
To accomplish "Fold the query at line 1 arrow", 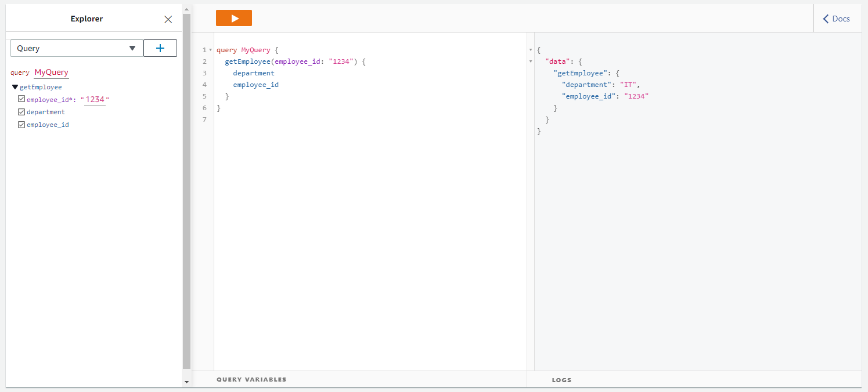I will pyautogui.click(x=210, y=50).
